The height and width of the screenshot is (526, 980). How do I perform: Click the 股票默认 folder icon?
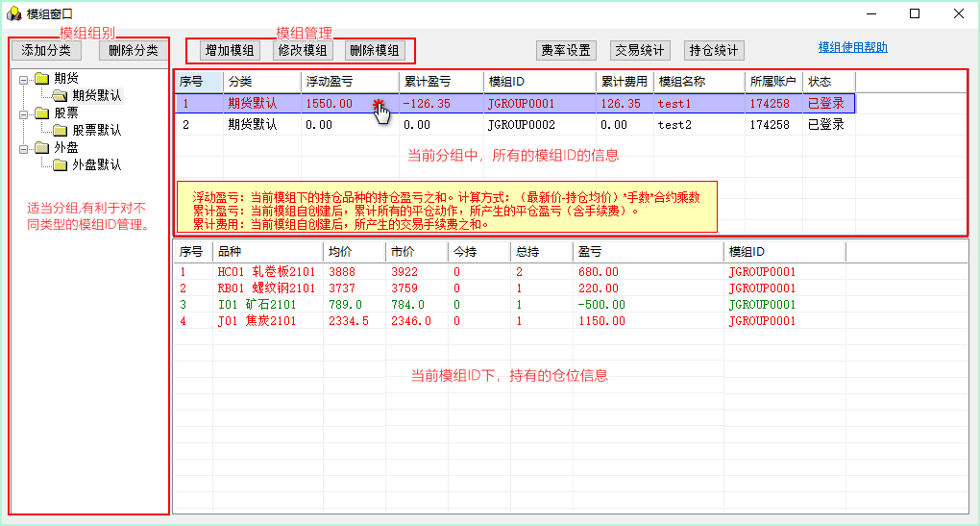(x=60, y=130)
